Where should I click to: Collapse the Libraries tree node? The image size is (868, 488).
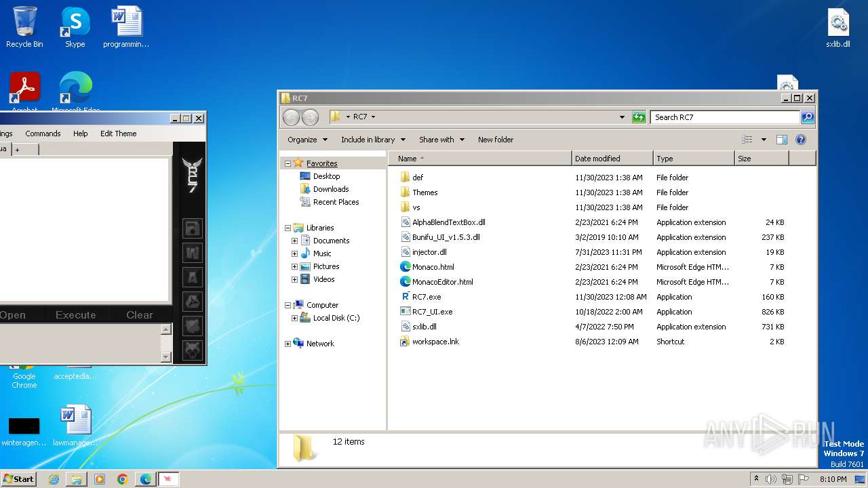[288, 228]
